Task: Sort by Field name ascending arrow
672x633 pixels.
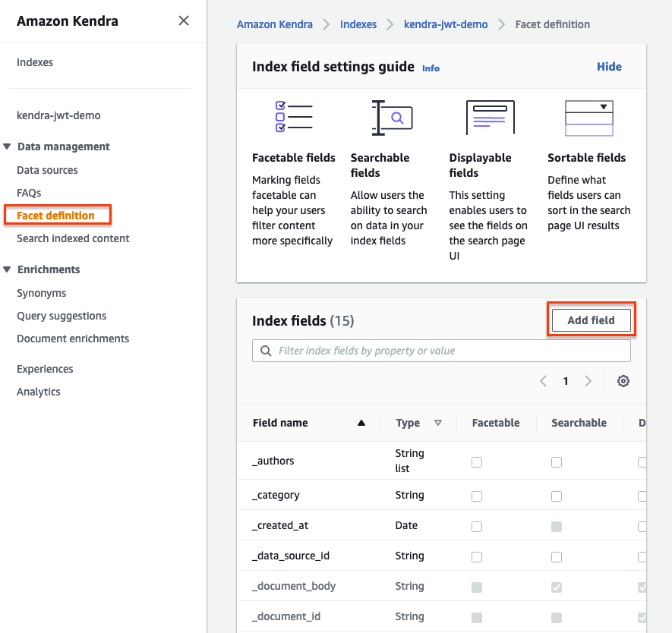Action: click(361, 424)
